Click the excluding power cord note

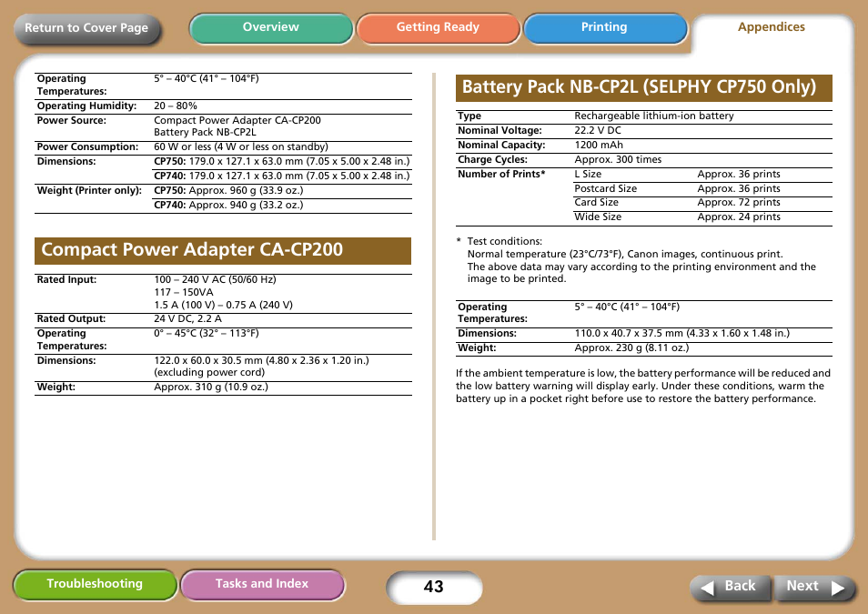tap(209, 373)
